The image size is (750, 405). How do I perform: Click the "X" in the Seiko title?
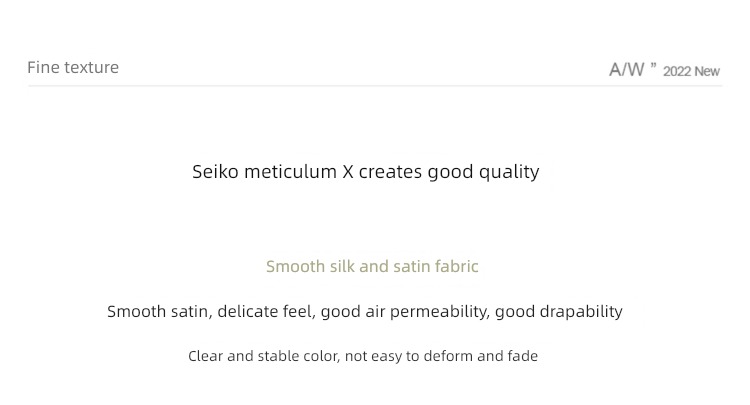tap(348, 172)
